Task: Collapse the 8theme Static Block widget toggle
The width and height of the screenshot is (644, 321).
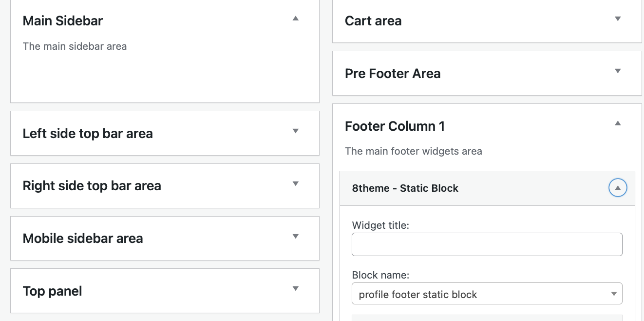Action: pyautogui.click(x=618, y=188)
